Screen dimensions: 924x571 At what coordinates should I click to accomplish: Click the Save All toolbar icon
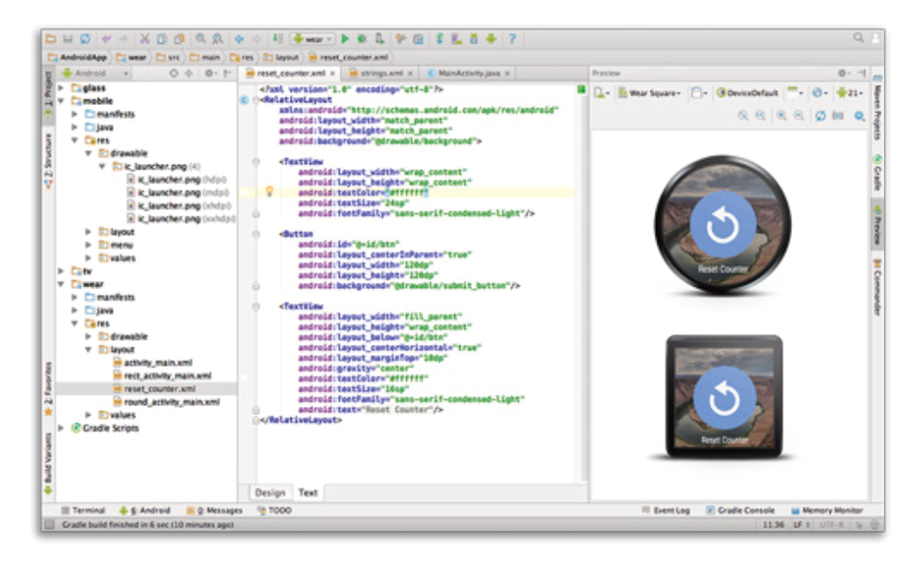click(68, 39)
